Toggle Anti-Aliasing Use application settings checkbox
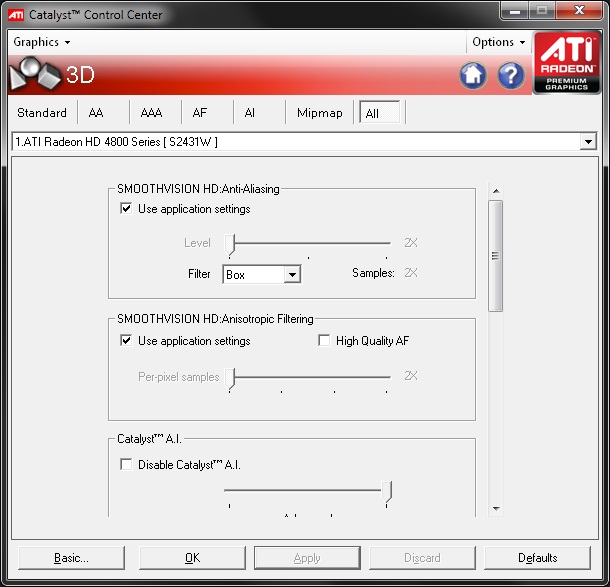The width and height of the screenshot is (610, 587). [x=126, y=208]
